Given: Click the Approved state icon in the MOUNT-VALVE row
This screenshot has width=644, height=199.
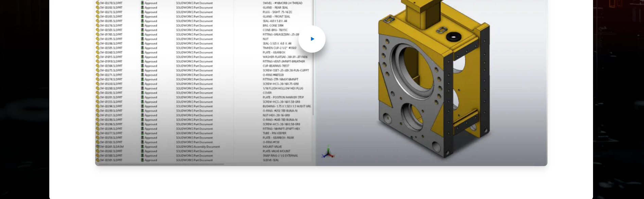Looking at the screenshot, I should click(x=142, y=147).
